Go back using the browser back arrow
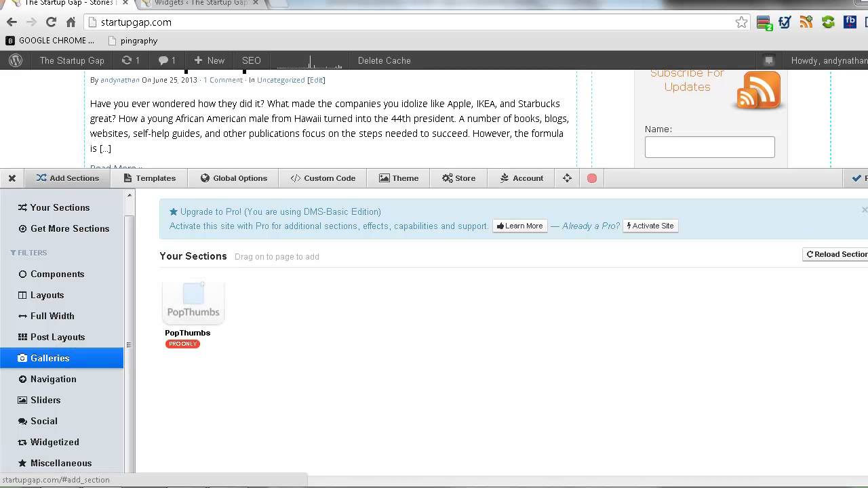The width and height of the screenshot is (868, 488). (x=12, y=22)
